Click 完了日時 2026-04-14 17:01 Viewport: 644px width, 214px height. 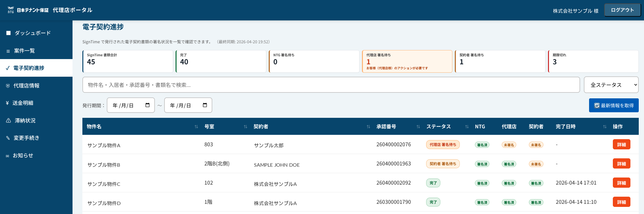[576, 183]
